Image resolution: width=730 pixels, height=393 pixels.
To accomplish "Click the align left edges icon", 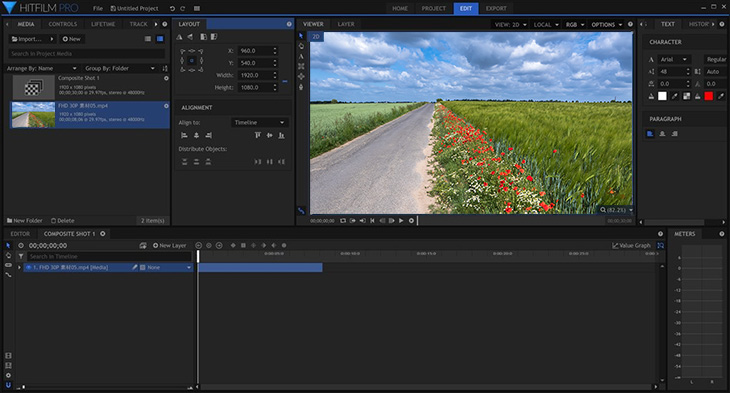I will click(x=184, y=135).
